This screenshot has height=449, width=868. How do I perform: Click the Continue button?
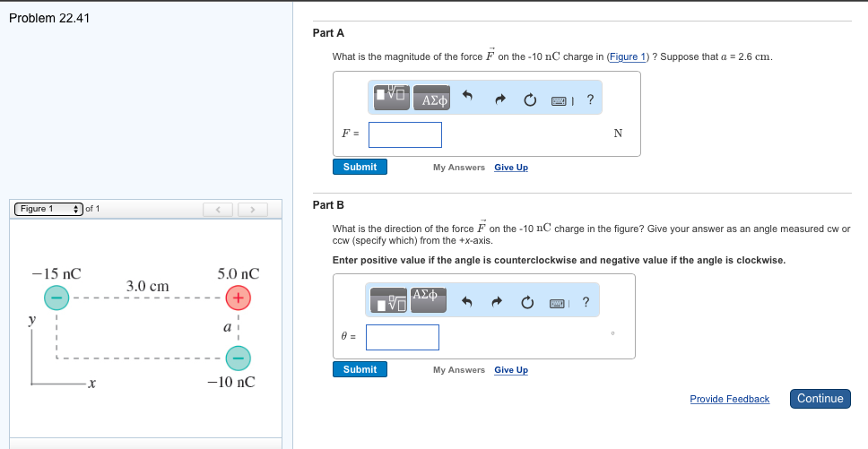coord(820,399)
